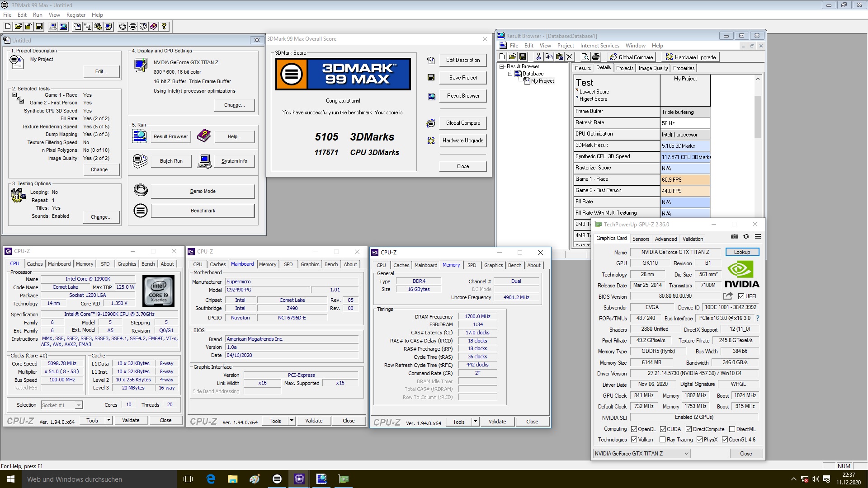Open Tools dropdown arrow in Memory CPU-Z window
This screenshot has height=488, width=868.
[475, 422]
